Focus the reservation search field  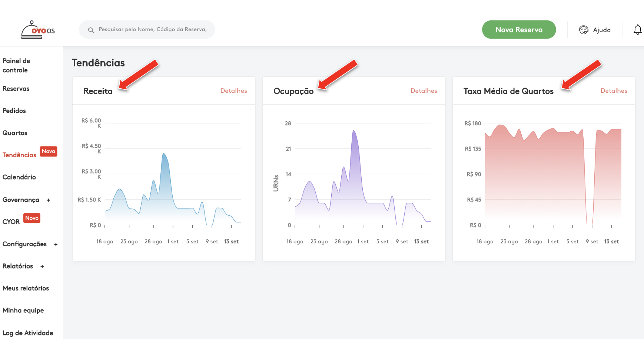click(x=147, y=30)
